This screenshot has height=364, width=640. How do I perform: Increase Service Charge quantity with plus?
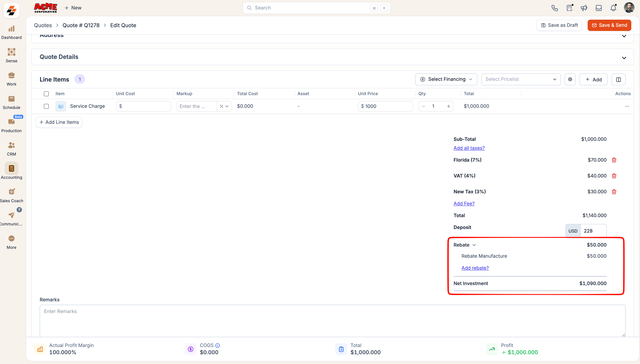(x=448, y=106)
